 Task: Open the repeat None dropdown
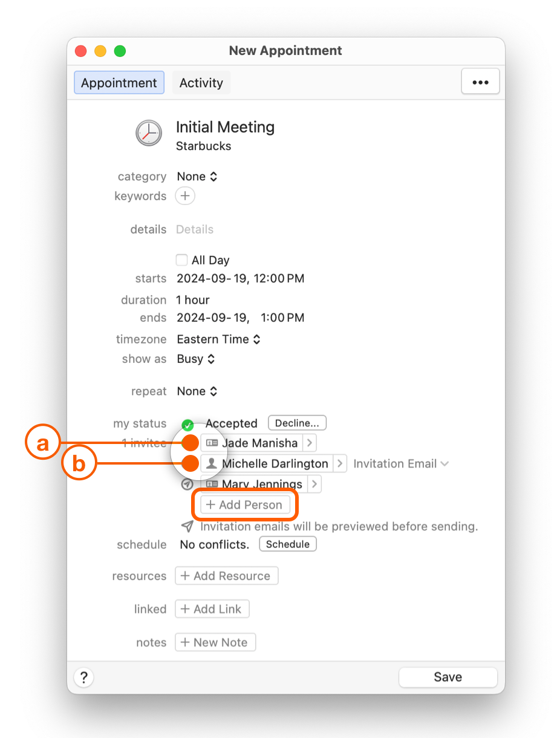pos(197,391)
